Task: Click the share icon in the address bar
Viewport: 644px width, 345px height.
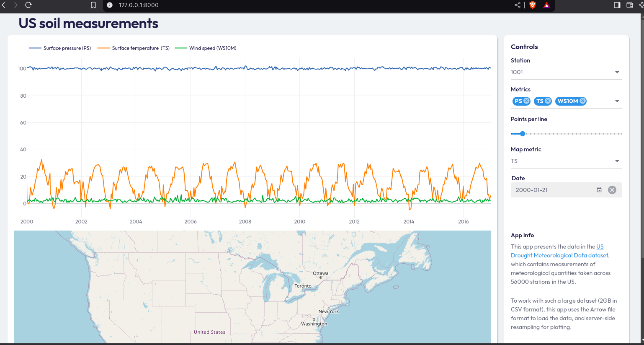Action: point(518,5)
